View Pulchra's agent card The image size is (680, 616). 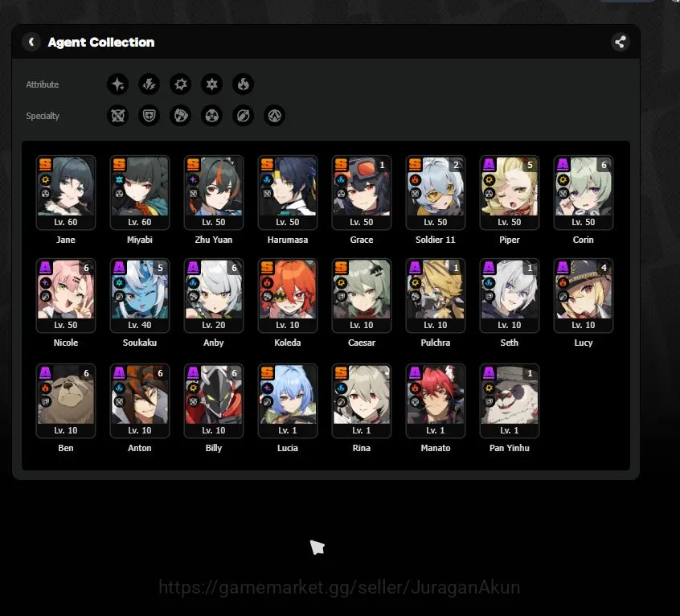[x=436, y=296]
